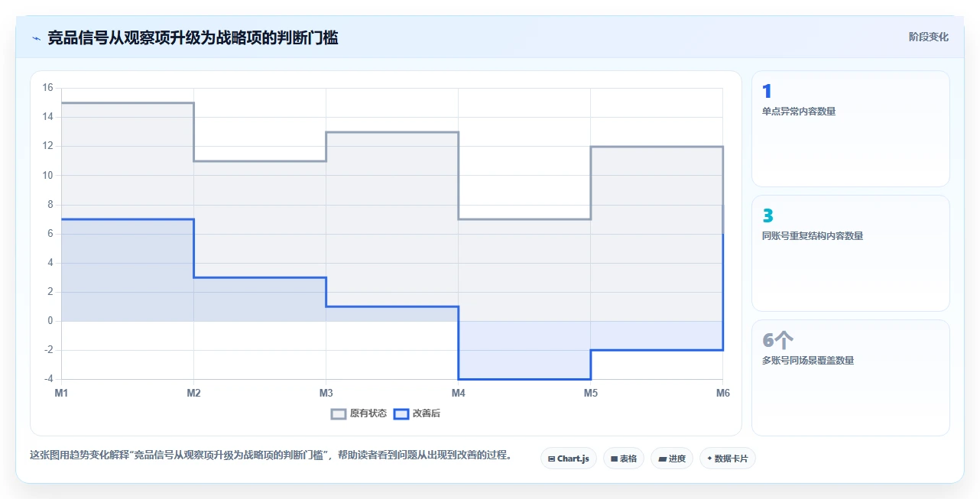Viewport: 980px width, 499px height.
Task: Toggle the 改善后 legend entry
Action: pos(417,413)
